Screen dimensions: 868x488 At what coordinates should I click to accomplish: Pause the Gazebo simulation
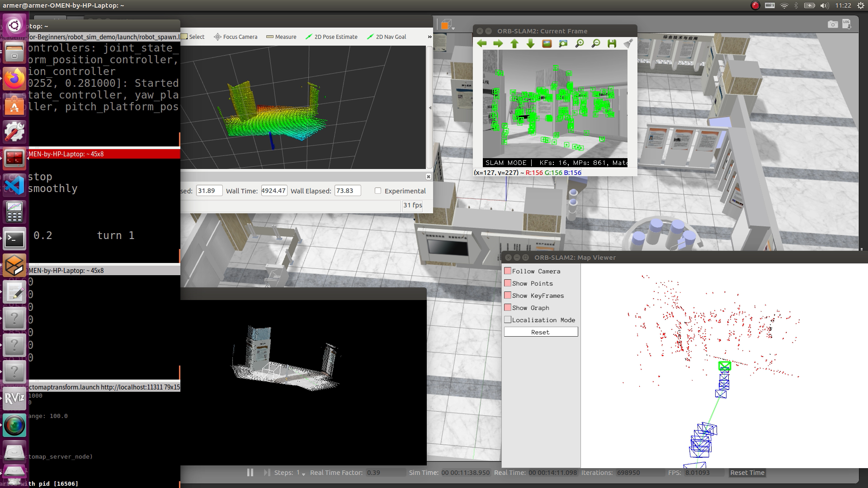(x=250, y=473)
